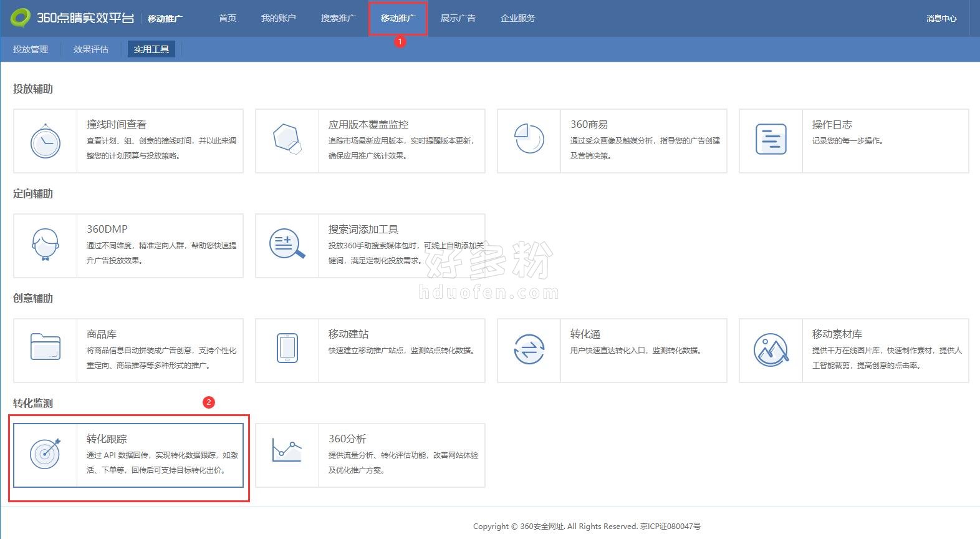Click the 操作日志 document icon
The width and height of the screenshot is (980, 539).
click(771, 139)
